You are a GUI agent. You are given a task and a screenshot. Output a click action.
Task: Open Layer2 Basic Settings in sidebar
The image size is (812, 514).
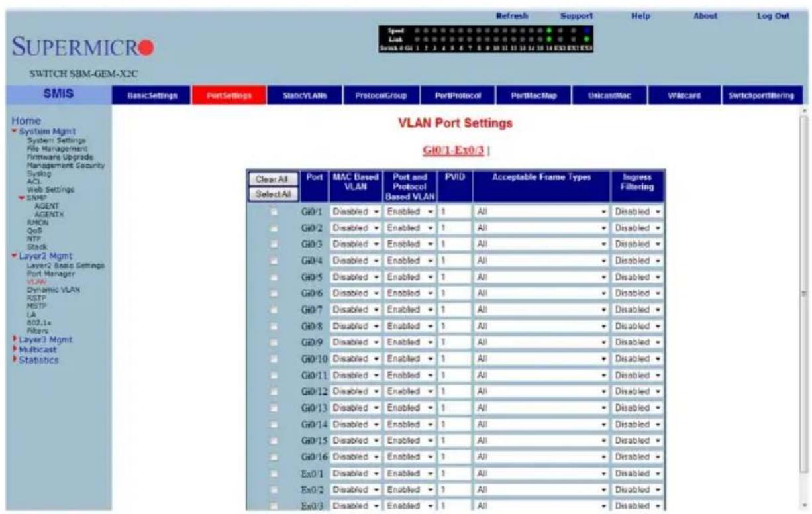click(x=66, y=265)
